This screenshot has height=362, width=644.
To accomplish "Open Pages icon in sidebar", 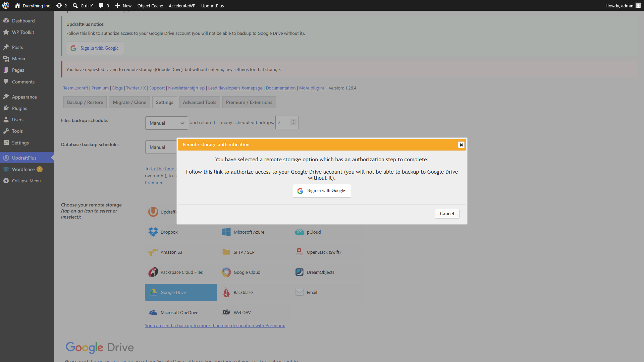I will [6, 70].
